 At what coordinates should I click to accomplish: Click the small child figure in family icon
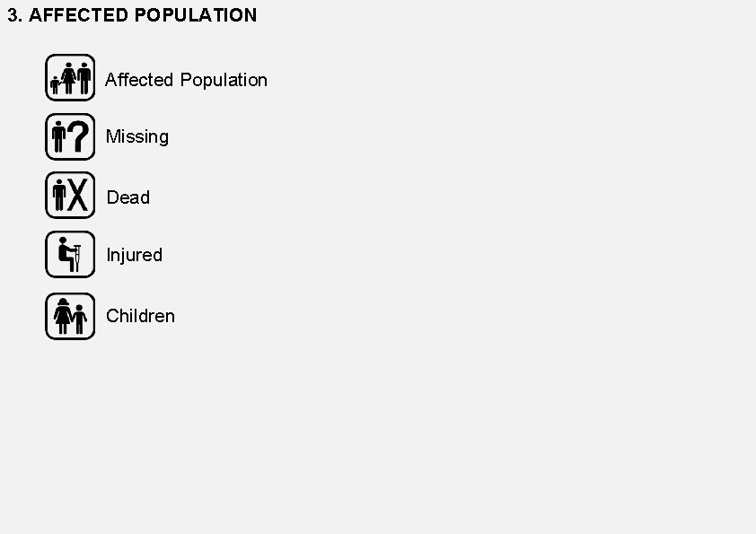point(55,85)
